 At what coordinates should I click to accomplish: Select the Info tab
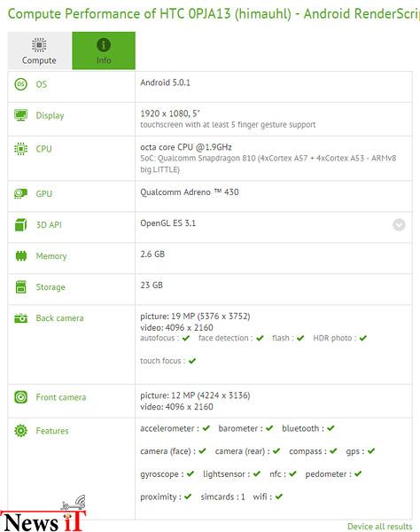[x=104, y=51]
